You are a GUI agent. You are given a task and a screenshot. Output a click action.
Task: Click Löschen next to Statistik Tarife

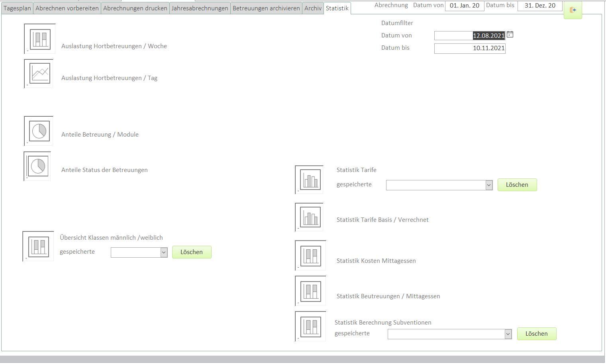(517, 185)
